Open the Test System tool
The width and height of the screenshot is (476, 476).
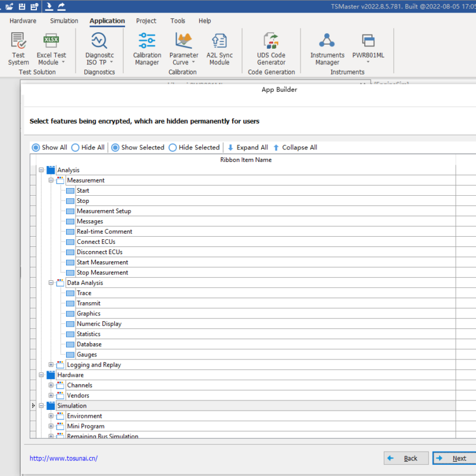tap(18, 49)
